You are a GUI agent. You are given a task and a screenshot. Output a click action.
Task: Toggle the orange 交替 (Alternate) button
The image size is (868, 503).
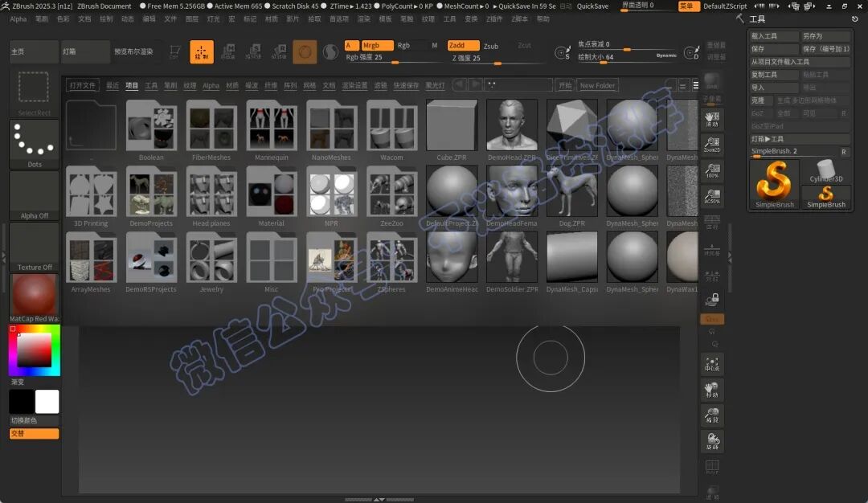coord(34,433)
